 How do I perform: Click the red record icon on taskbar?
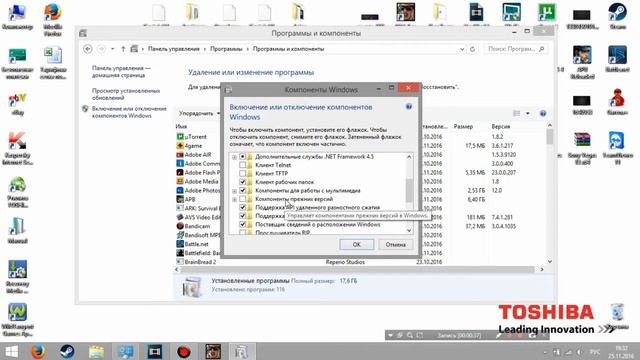point(184,351)
